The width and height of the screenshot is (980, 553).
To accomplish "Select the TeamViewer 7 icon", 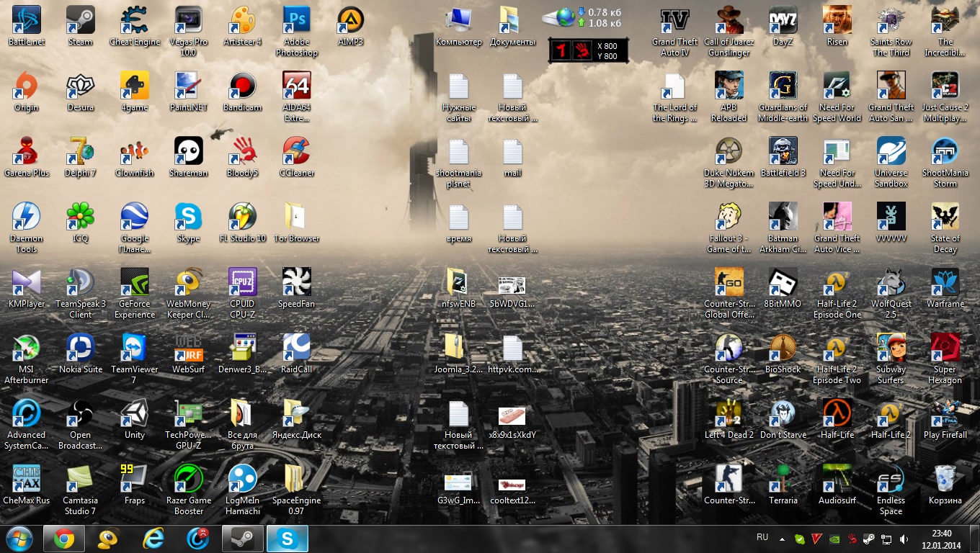I will (x=135, y=359).
